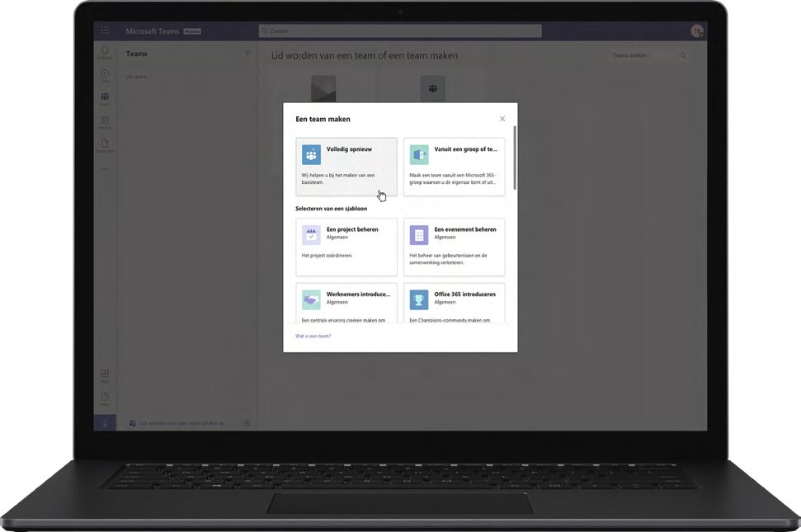The image size is (801, 532).
Task: Open the manage teams gear icon
Action: (x=247, y=423)
